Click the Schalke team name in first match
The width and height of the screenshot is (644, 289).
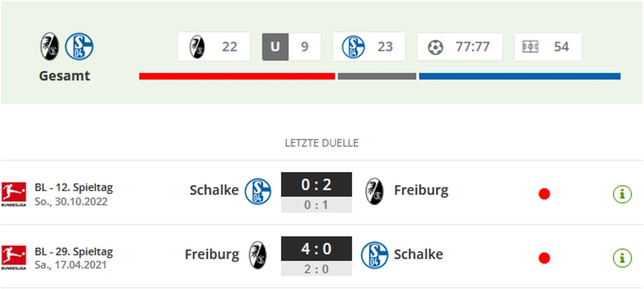pos(214,190)
